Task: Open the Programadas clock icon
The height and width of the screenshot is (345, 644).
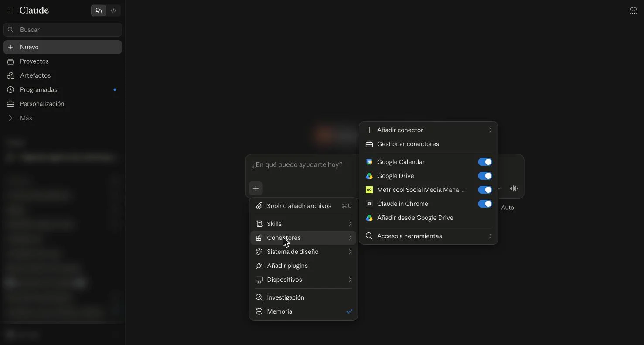Action: coord(10,90)
